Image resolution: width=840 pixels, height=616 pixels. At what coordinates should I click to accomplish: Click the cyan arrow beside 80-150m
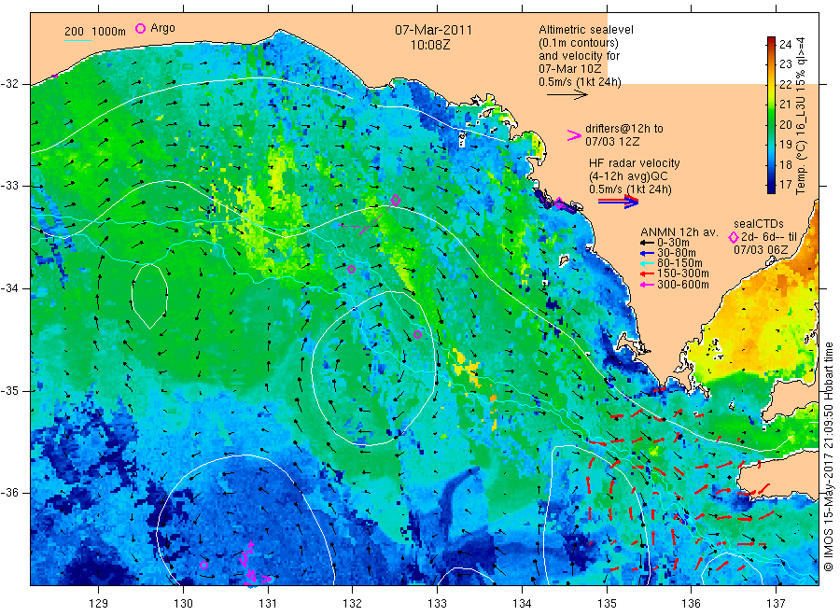pos(647,263)
